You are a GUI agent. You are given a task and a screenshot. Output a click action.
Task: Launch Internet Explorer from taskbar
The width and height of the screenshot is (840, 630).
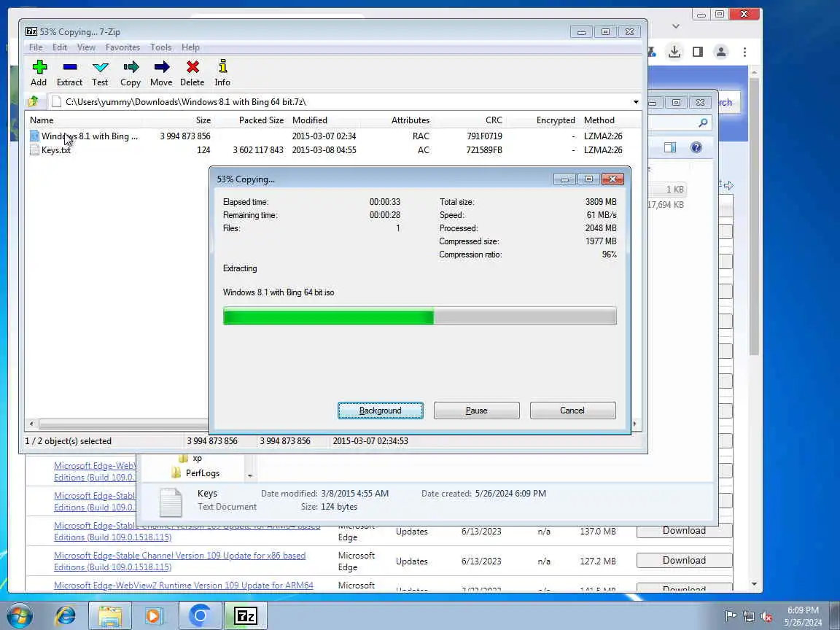[66, 616]
